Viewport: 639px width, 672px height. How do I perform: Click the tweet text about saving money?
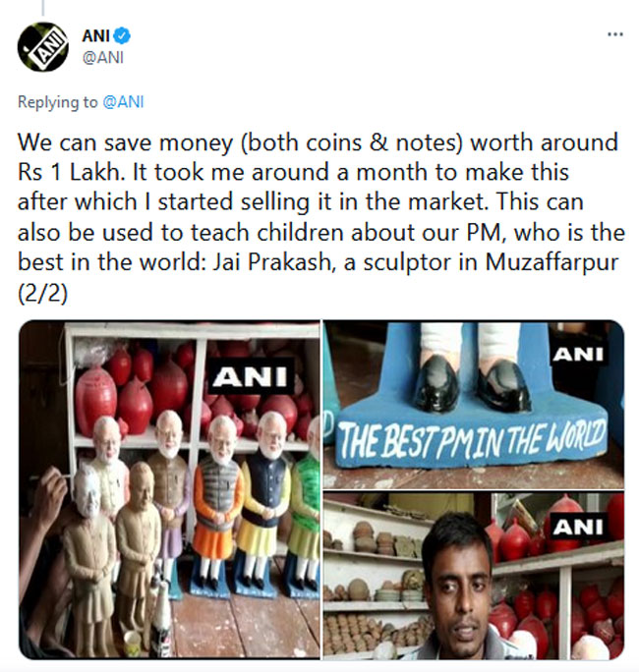[319, 217]
